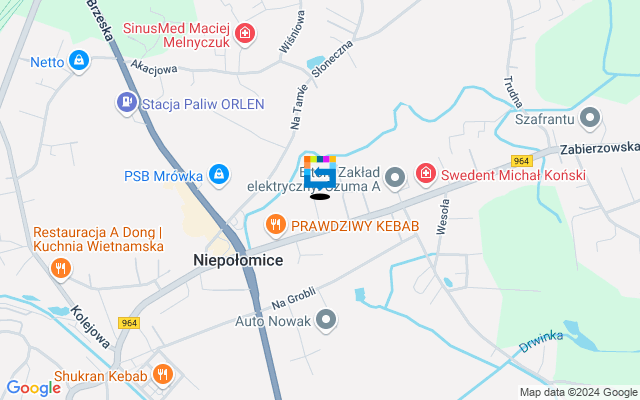Click the PSB Mrówka shop marker
Viewport: 640px width, 400px height.
click(219, 175)
